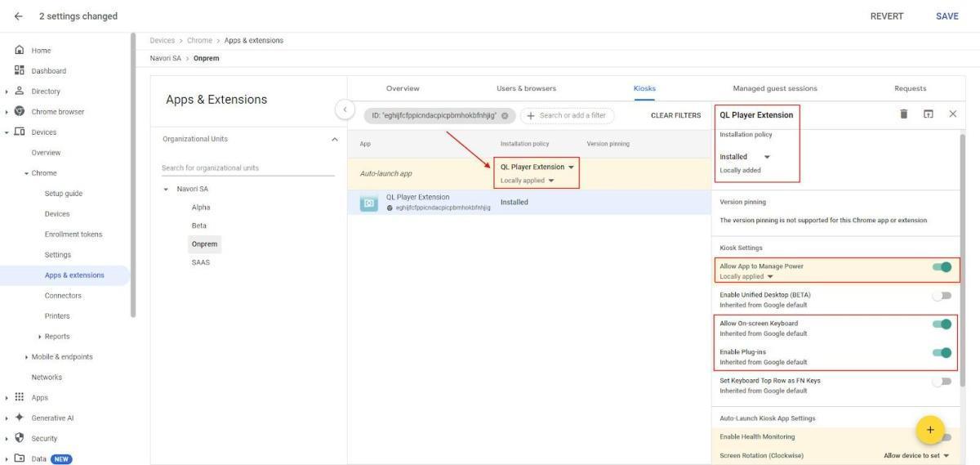Viewport: 980px width, 465px height.
Task: Open the Security shield icon
Action: point(19,439)
